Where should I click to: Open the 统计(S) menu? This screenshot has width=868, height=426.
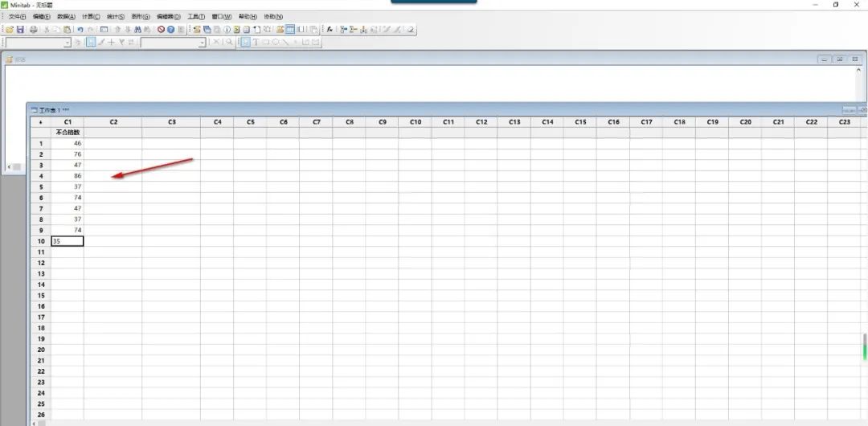point(115,17)
